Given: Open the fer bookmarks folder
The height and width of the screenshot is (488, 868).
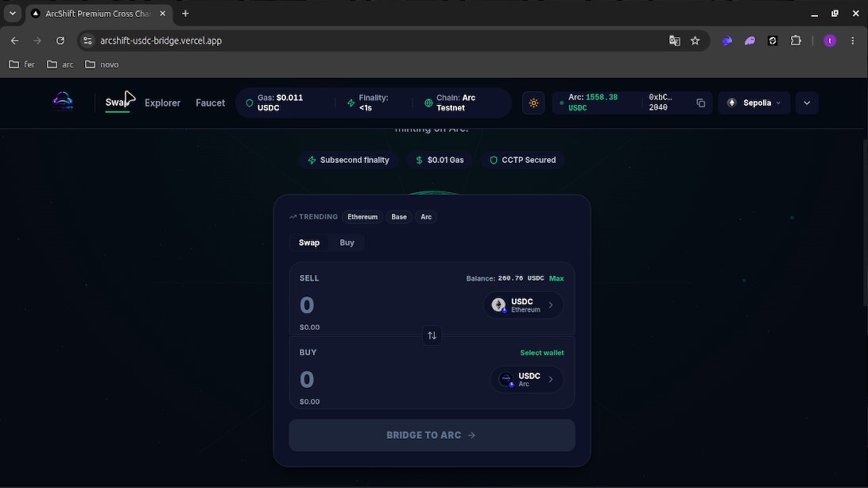Looking at the screenshot, I should 22,64.
